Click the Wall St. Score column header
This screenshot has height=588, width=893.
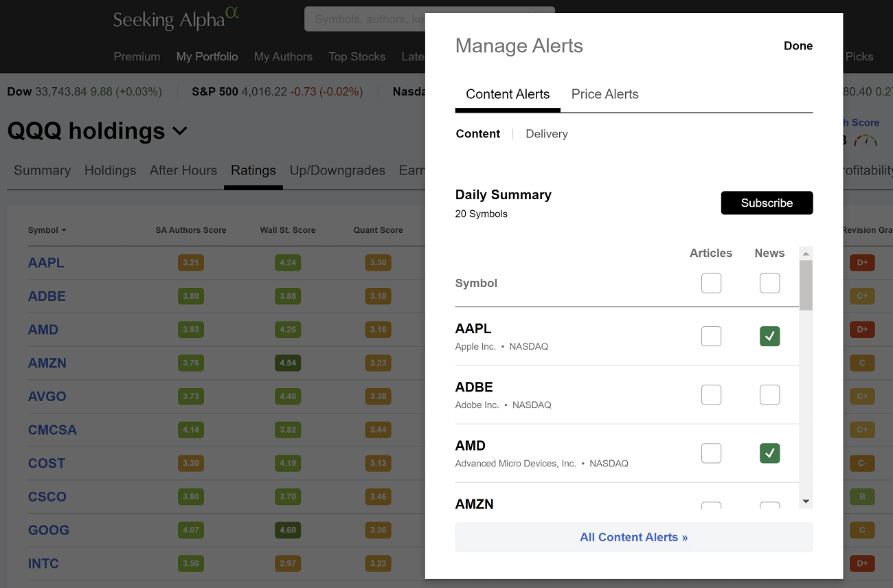(x=288, y=230)
